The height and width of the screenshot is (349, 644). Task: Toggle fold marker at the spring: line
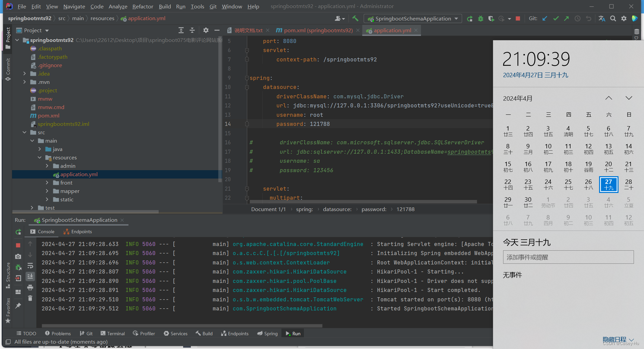247,78
